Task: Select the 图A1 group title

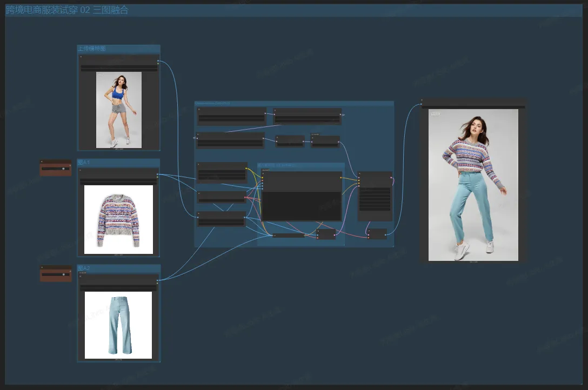Action: (84, 162)
